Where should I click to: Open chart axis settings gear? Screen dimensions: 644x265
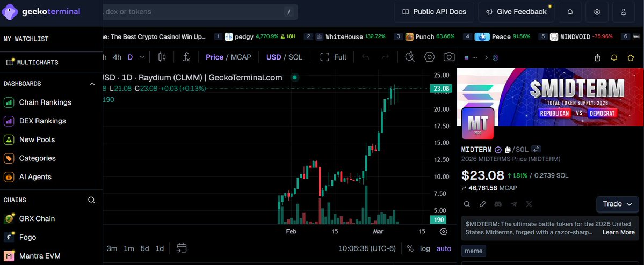443,231
